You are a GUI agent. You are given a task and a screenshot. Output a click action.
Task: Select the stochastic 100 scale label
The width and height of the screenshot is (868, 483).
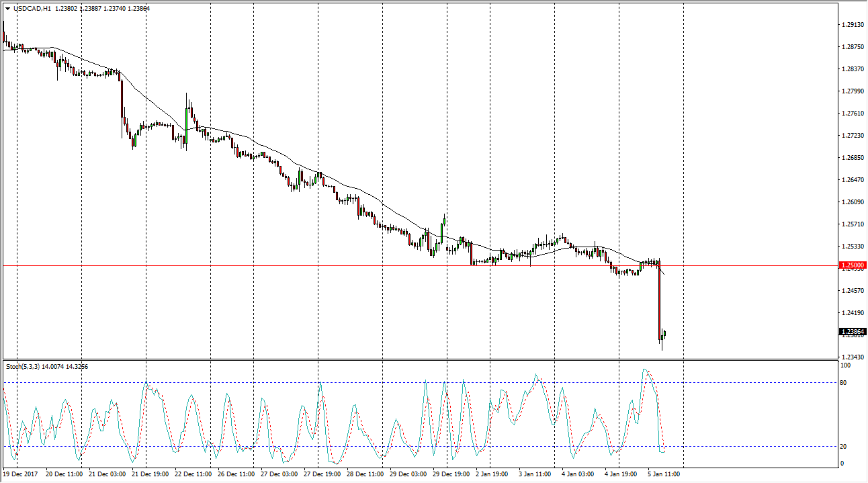847,365
